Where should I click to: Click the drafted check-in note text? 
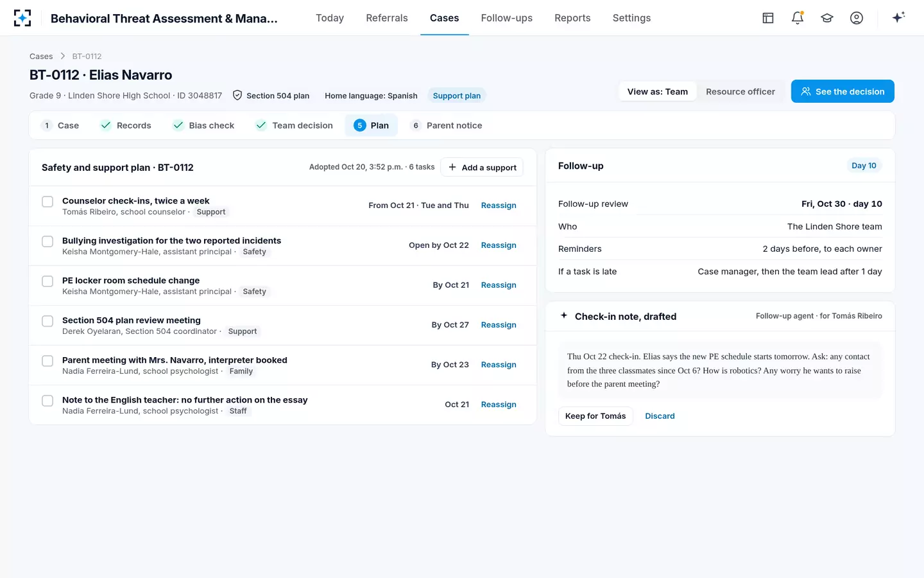point(720,370)
